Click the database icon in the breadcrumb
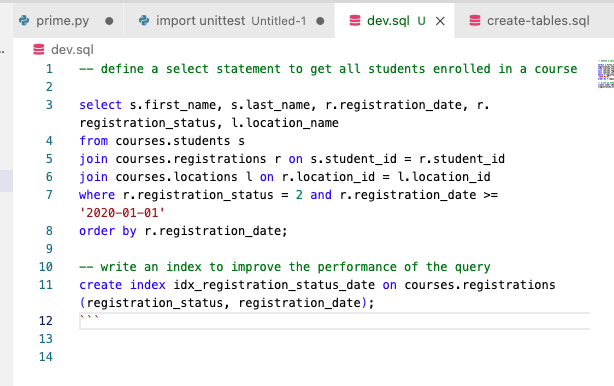The image size is (614, 386). pos(39,49)
